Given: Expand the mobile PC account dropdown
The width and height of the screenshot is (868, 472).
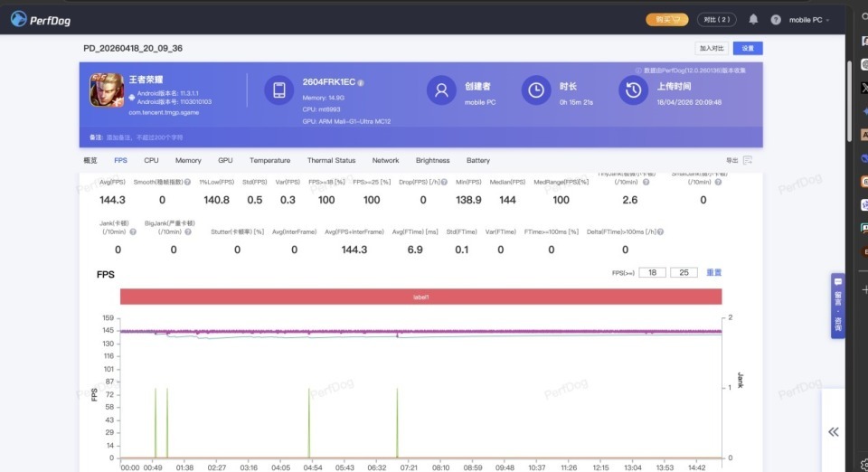Looking at the screenshot, I should [x=808, y=20].
